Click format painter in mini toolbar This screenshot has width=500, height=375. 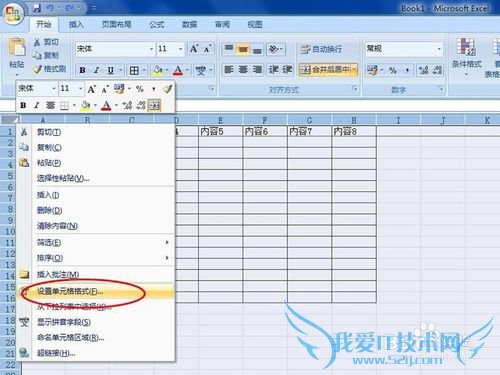tap(167, 89)
